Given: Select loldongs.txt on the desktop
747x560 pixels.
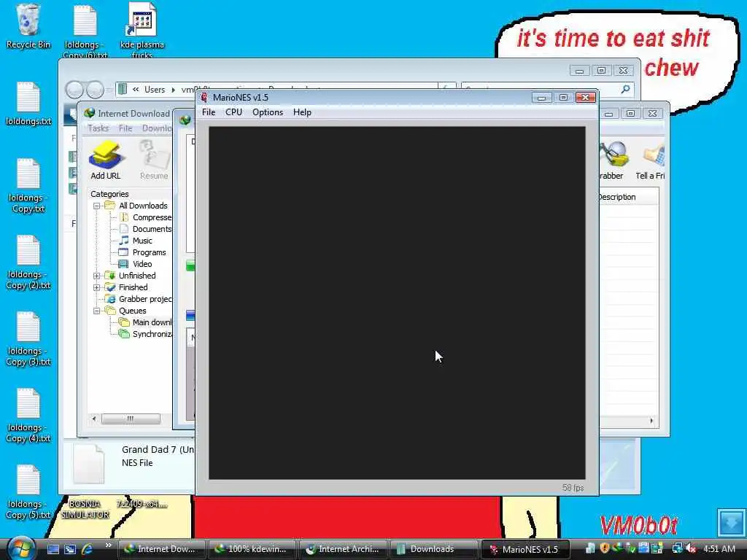Looking at the screenshot, I should (x=28, y=104).
